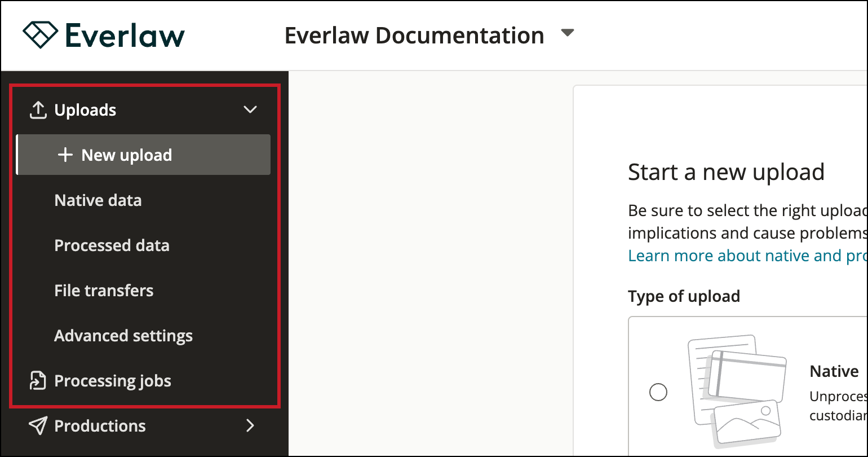The width and height of the screenshot is (868, 457).
Task: Click the Native upload illustration thumbnail
Action: click(737, 392)
